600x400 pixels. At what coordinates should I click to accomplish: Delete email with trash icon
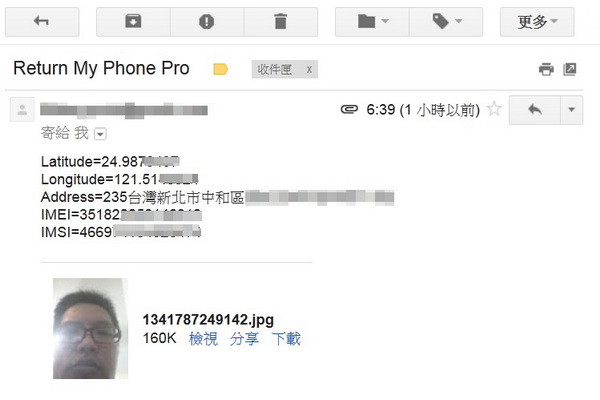tap(280, 21)
